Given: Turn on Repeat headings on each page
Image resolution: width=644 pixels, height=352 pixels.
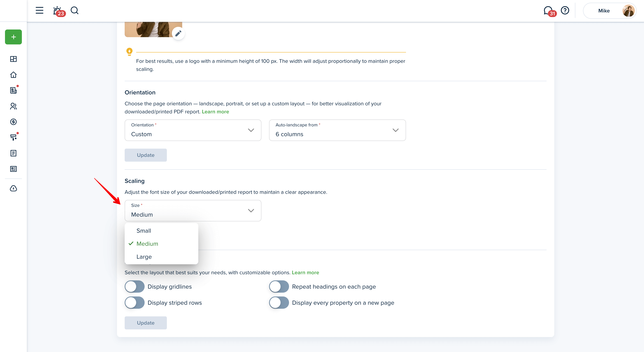Looking at the screenshot, I should tap(279, 287).
